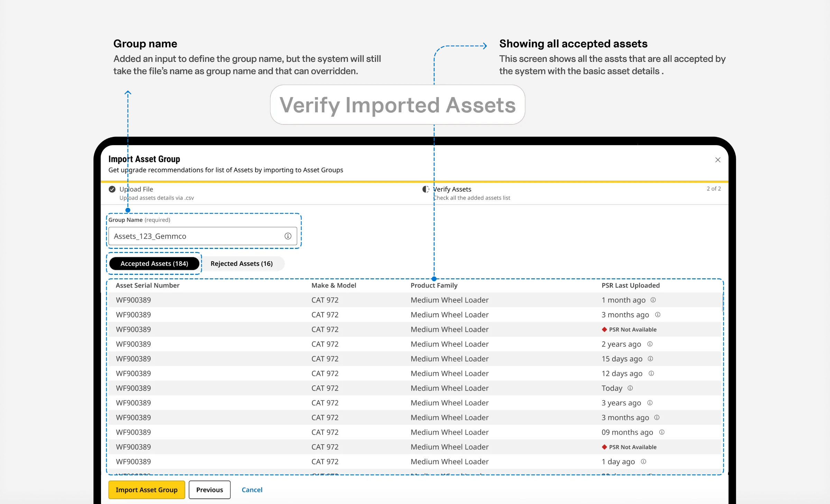
Task: Click the 'Upload File' step label
Action: point(136,189)
